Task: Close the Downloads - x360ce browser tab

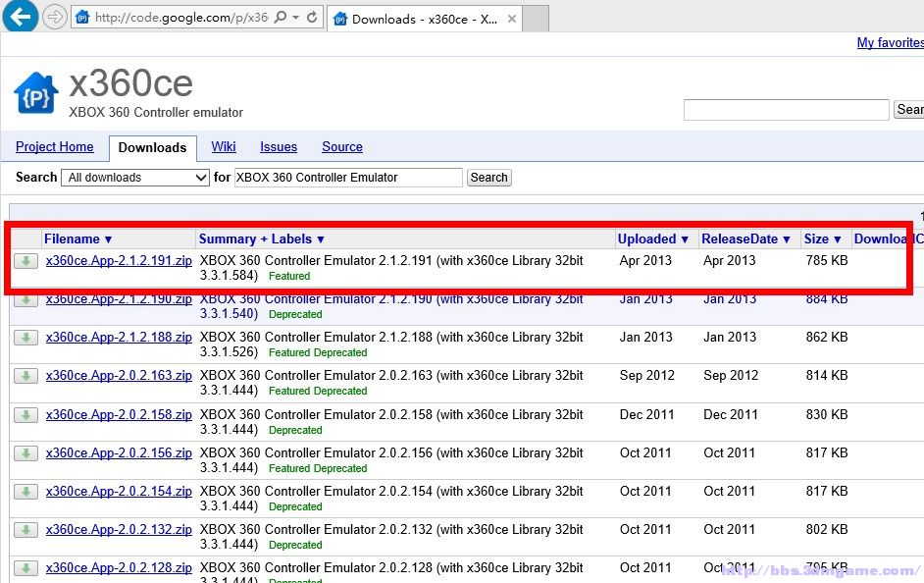Action: [512, 19]
